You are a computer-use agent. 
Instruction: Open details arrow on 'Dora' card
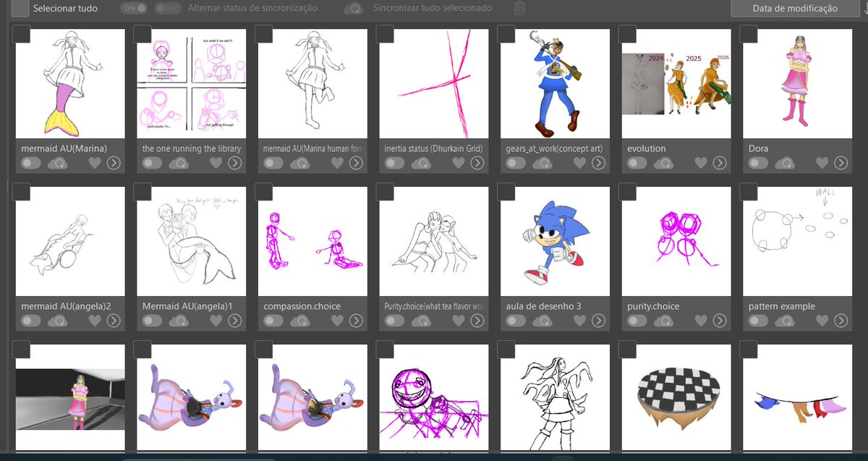(x=841, y=164)
